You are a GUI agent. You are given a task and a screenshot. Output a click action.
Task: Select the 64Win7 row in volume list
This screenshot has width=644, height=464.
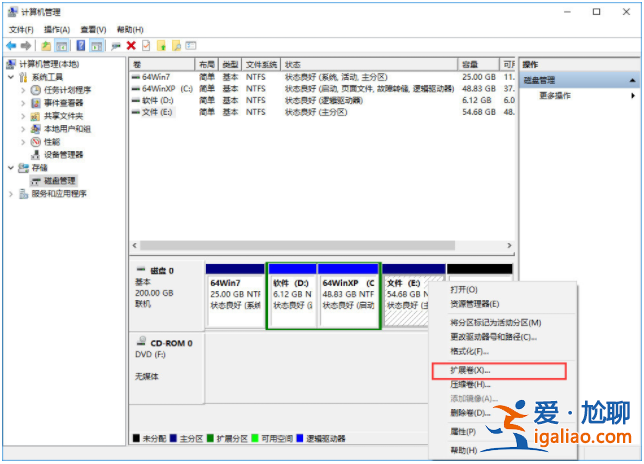(x=322, y=77)
